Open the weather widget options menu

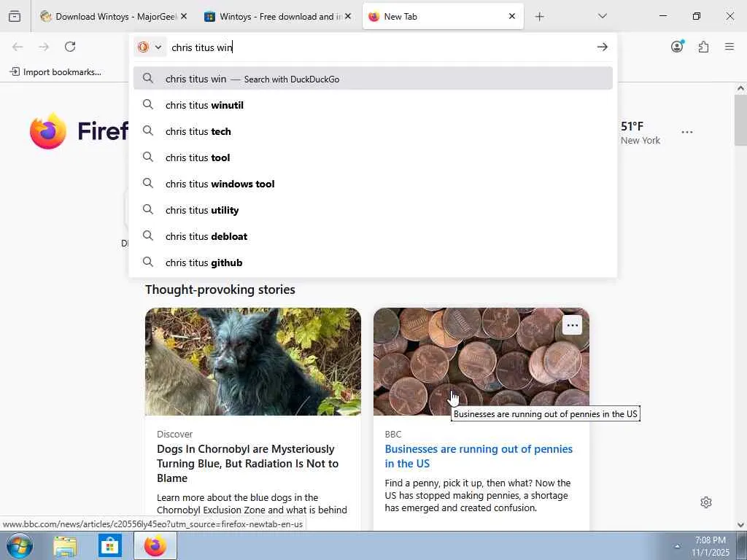coord(686,132)
